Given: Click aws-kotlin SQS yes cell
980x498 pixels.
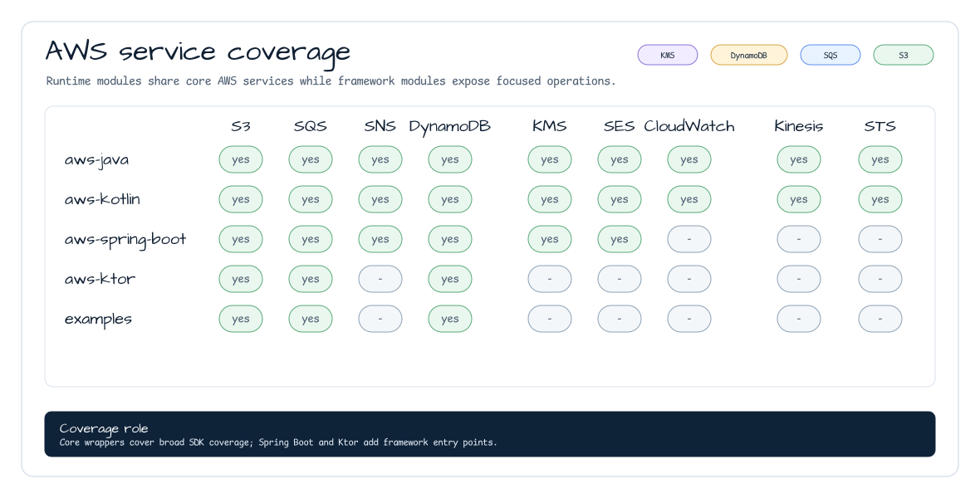Looking at the screenshot, I should 311,199.
